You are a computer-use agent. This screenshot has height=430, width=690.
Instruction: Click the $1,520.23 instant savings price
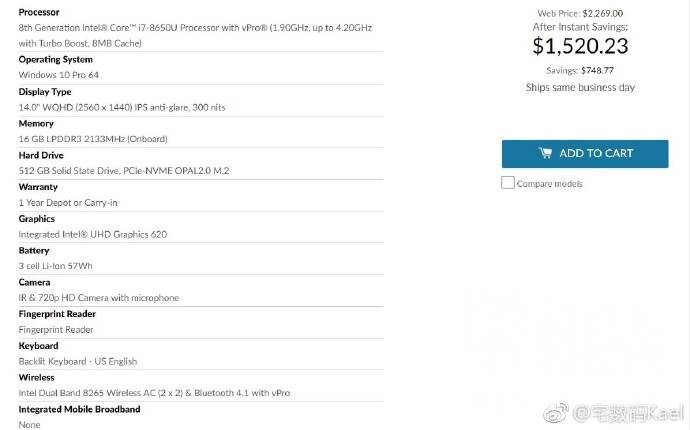(x=580, y=45)
